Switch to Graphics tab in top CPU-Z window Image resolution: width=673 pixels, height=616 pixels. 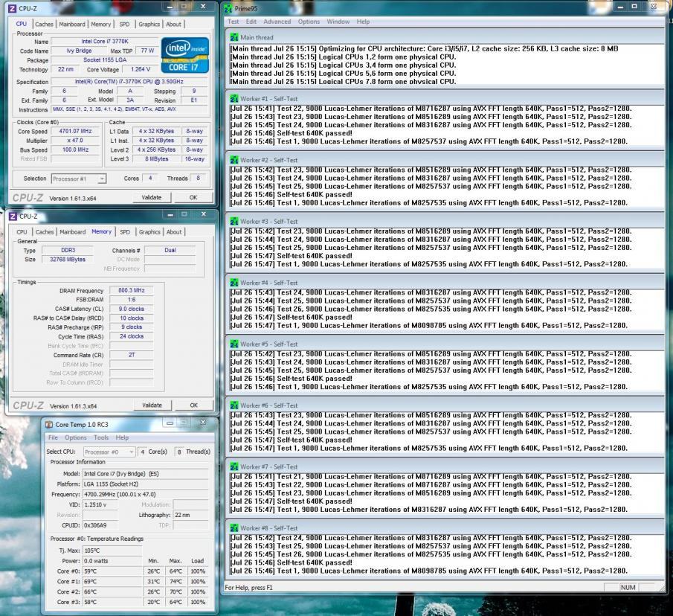tap(149, 24)
